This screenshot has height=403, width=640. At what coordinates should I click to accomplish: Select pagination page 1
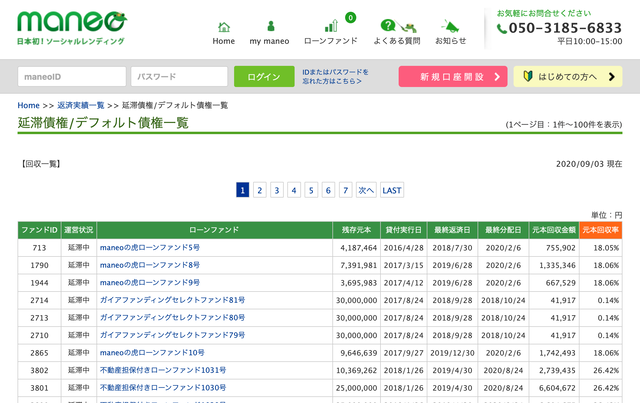pos(242,190)
